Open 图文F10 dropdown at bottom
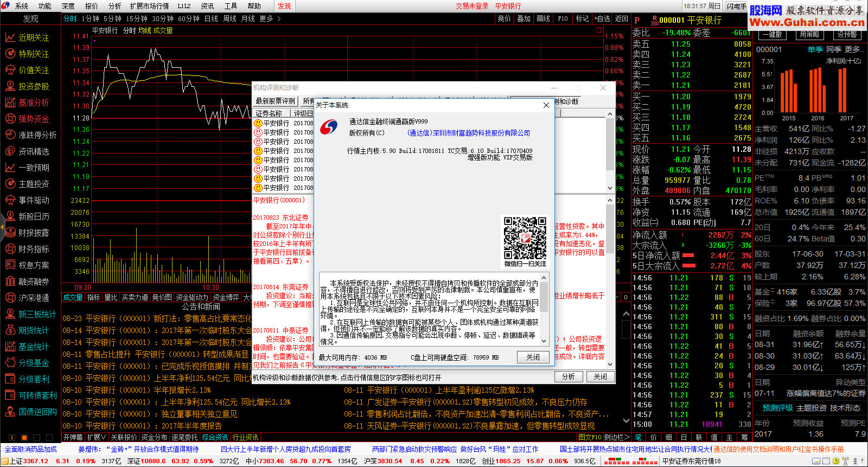The image size is (868, 467). pyautogui.click(x=590, y=437)
